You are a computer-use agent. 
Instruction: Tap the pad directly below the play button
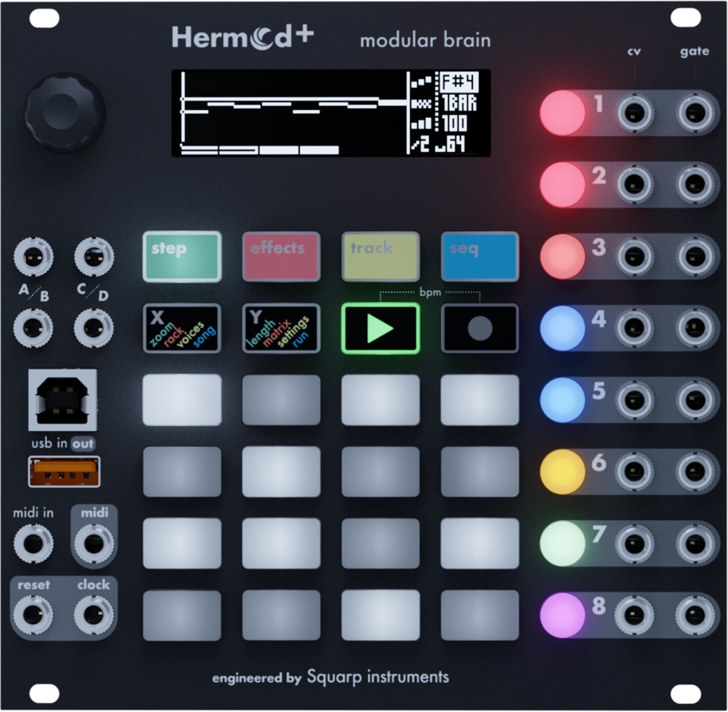coord(381,400)
